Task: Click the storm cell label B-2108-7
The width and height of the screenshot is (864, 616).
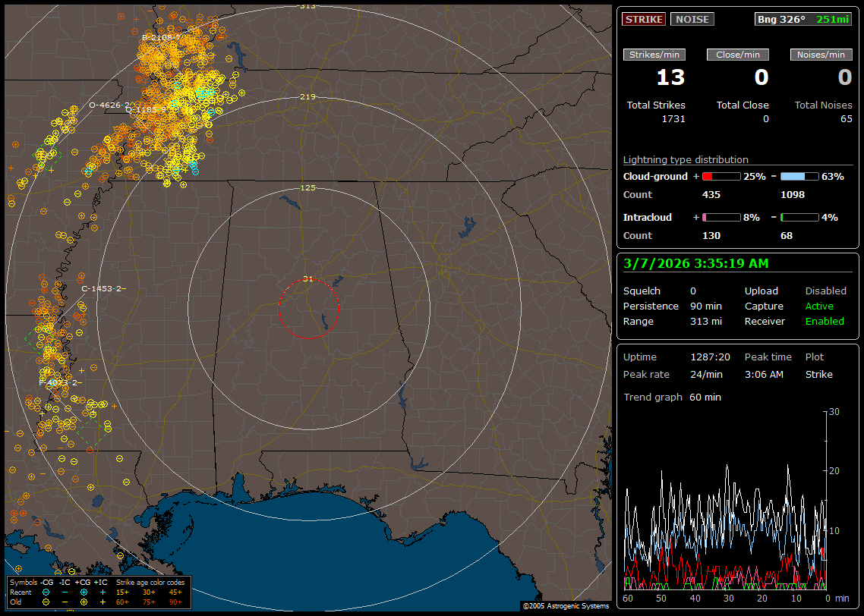Action: (161, 36)
